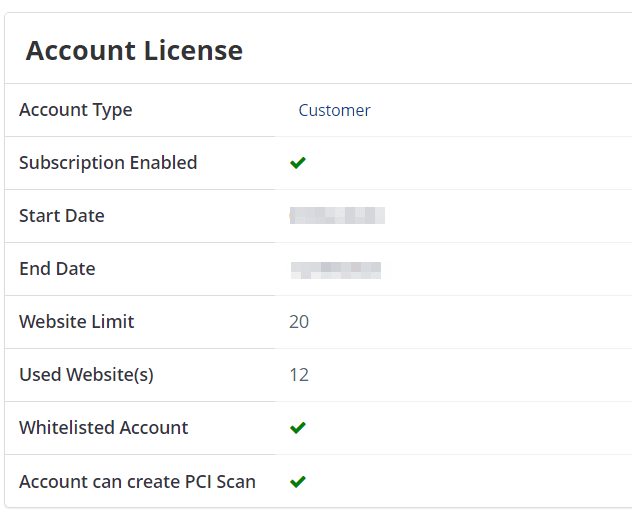Click the Whitelisted Account green checkmark

tap(298, 428)
